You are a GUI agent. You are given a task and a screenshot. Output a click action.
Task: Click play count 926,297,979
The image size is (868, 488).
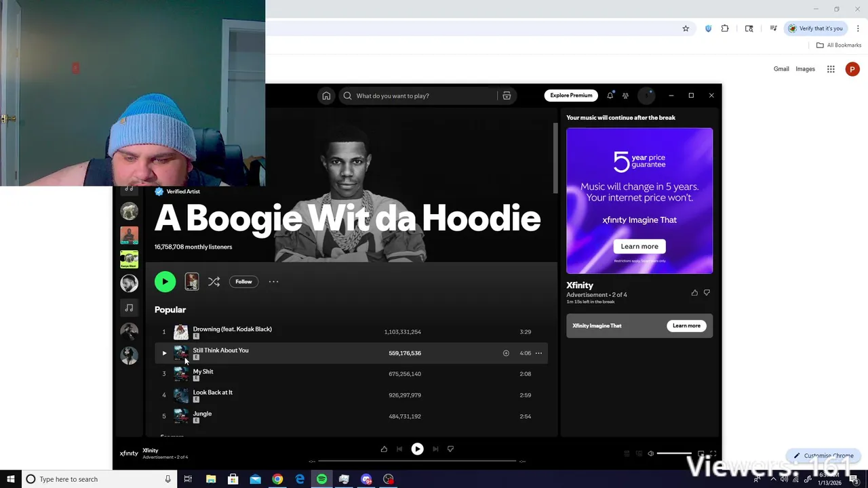405,395
